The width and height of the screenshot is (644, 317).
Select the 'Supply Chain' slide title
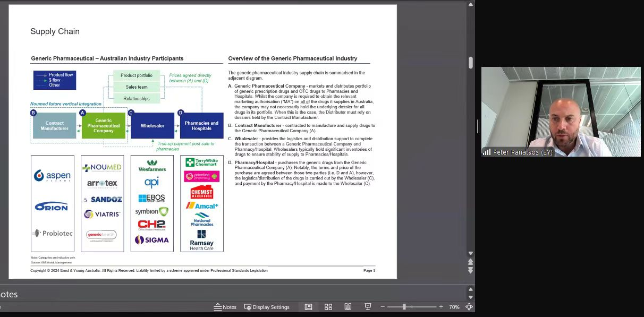coord(55,31)
